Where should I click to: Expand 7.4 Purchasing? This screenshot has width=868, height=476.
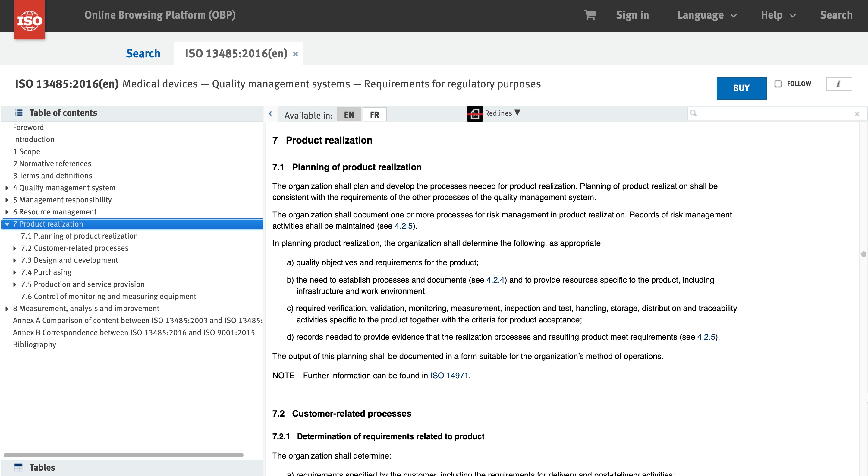tap(14, 273)
